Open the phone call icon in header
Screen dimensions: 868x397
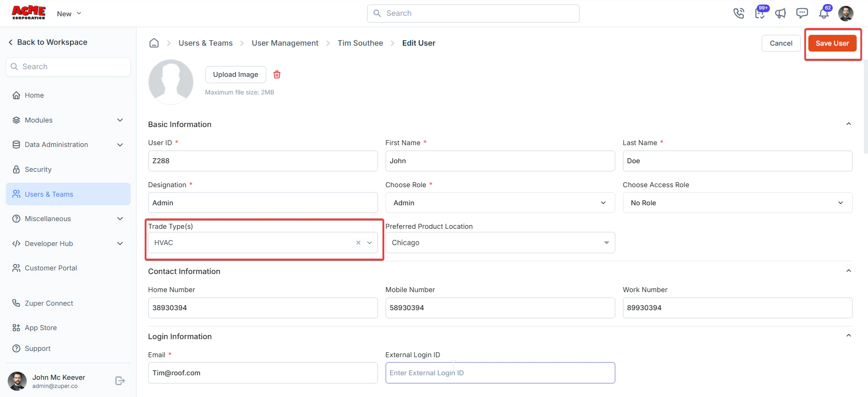(739, 14)
